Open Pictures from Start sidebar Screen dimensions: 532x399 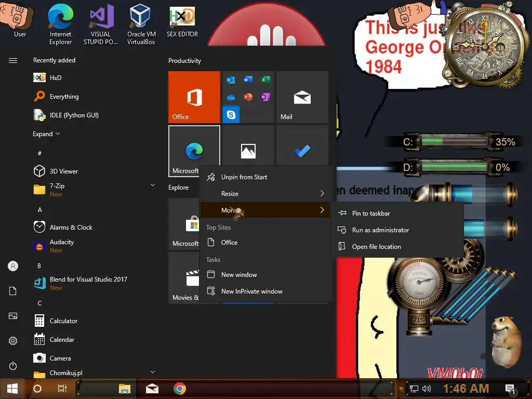coord(13,316)
